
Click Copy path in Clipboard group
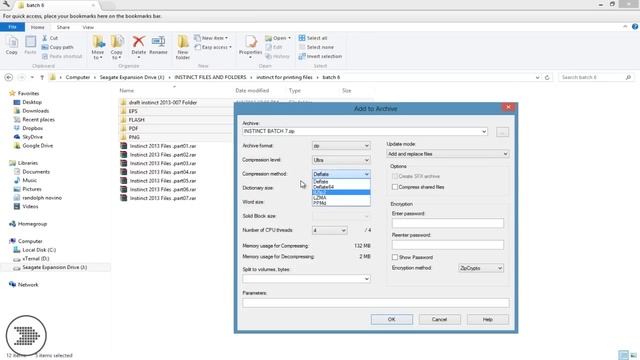(57, 47)
